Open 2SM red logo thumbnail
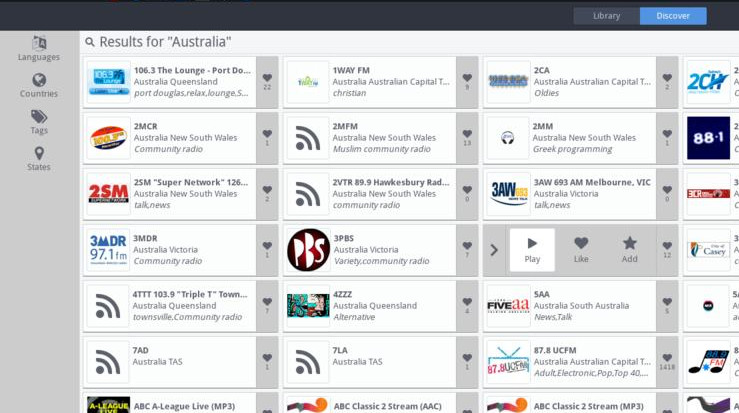Image resolution: width=739 pixels, height=413 pixels. [108, 194]
